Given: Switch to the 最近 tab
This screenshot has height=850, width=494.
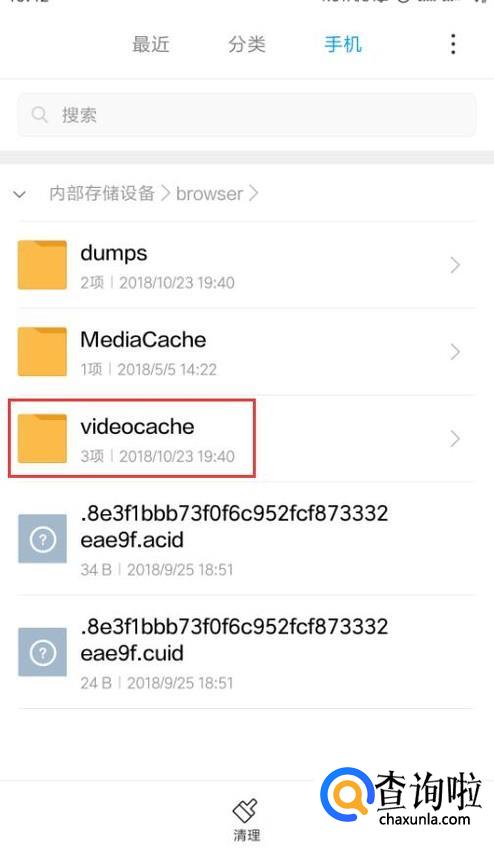Looking at the screenshot, I should click(x=151, y=44).
